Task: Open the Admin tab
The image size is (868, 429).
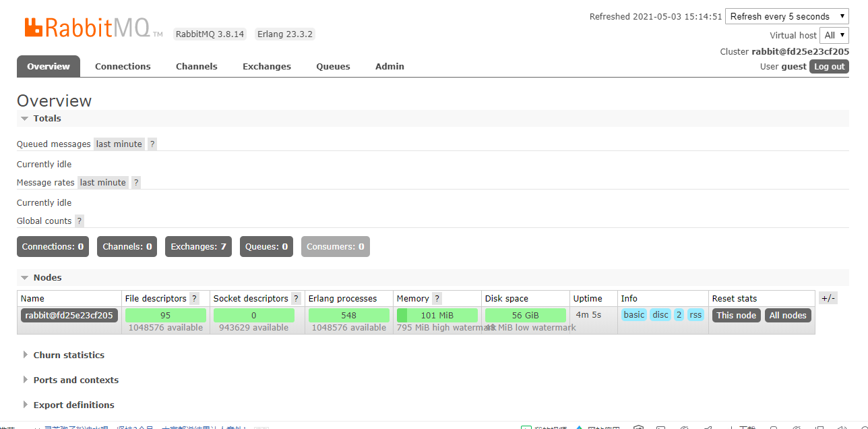Action: click(390, 66)
